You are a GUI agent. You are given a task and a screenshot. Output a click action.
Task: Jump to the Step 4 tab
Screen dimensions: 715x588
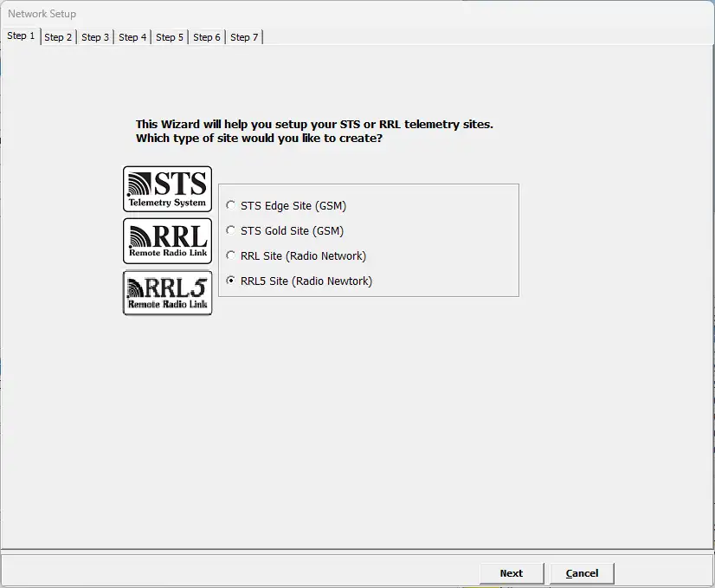click(x=132, y=37)
